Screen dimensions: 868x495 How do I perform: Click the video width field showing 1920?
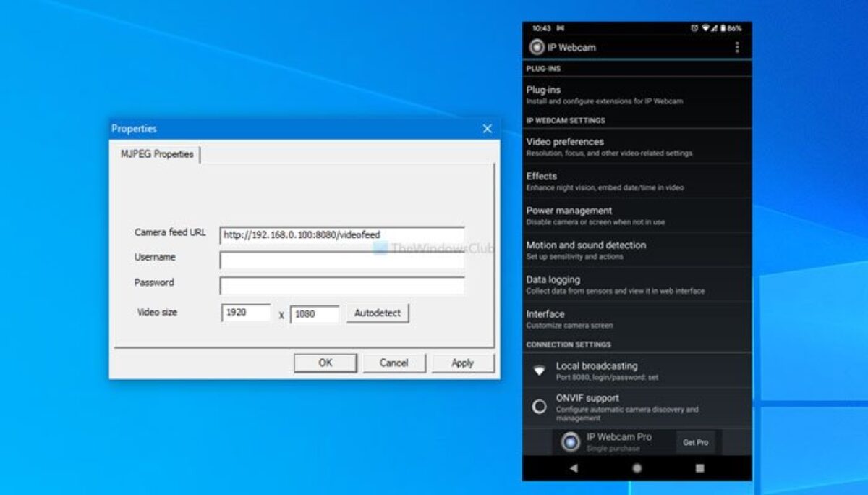click(246, 313)
